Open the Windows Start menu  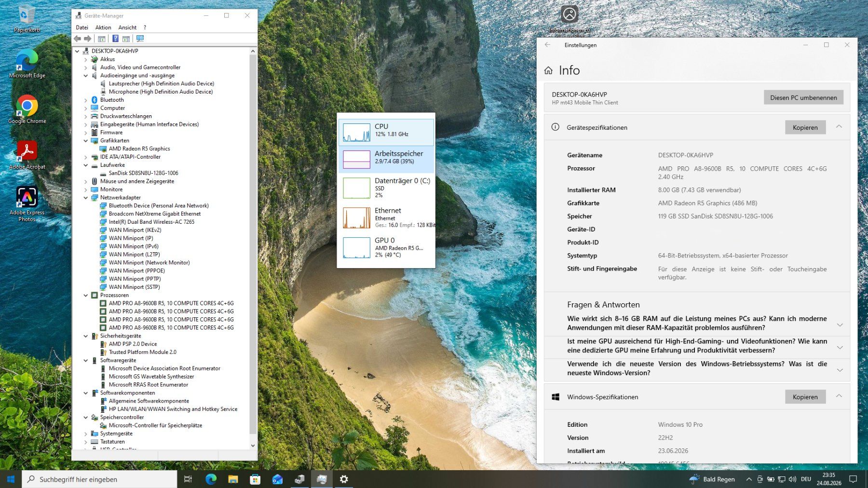point(11,479)
